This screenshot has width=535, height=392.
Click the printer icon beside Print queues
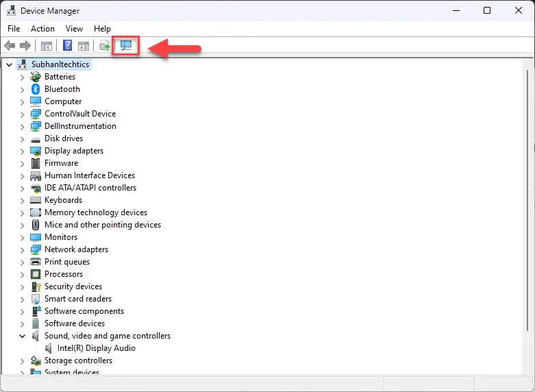pos(36,262)
